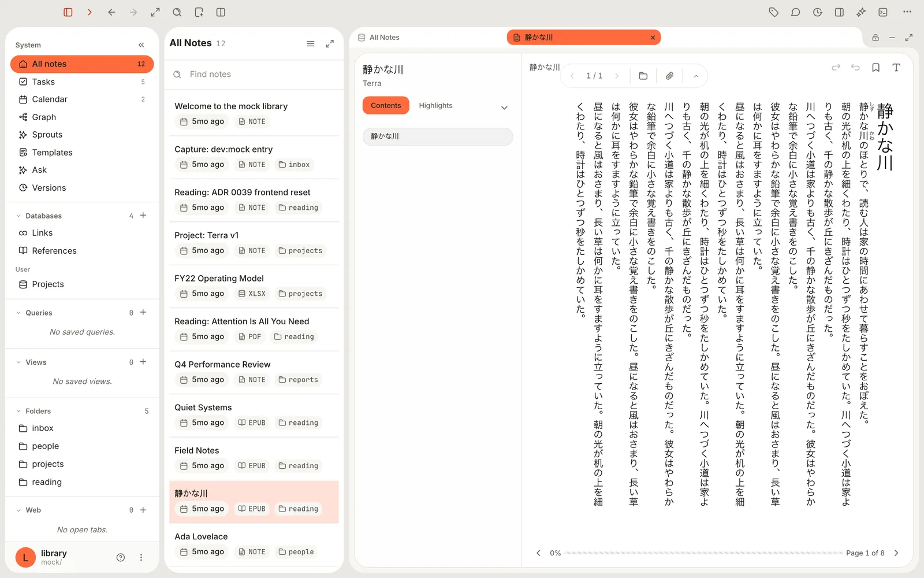The width and height of the screenshot is (924, 578).
Task: Open list options in All Notes header
Action: coord(310,43)
